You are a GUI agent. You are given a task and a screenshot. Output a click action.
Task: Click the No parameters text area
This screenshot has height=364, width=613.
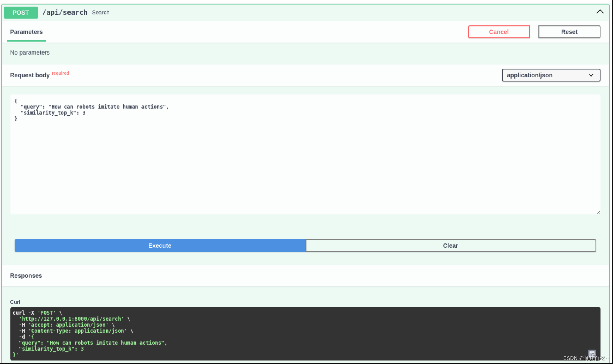(x=30, y=52)
